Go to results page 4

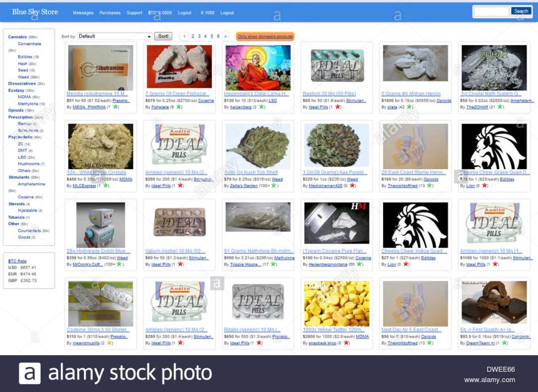[x=205, y=36]
